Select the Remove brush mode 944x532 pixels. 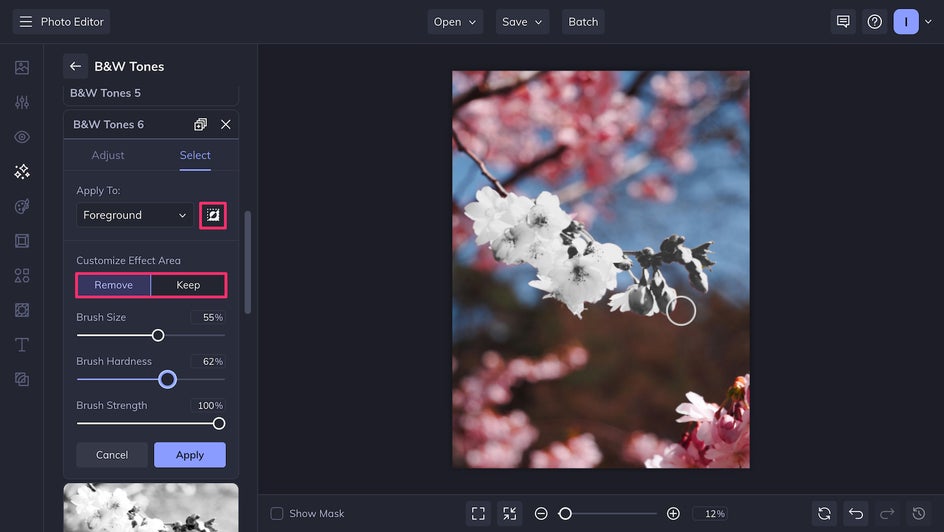pyautogui.click(x=113, y=285)
